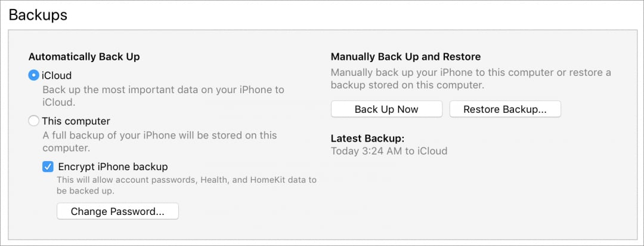This screenshot has width=644, height=246.
Task: Click the Change Password button
Action: tap(117, 211)
